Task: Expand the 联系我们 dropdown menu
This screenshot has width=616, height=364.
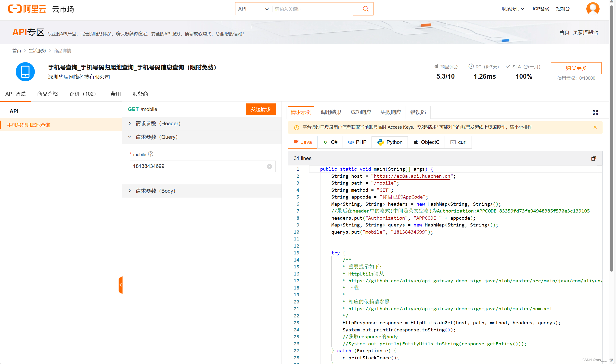Action: click(x=513, y=9)
